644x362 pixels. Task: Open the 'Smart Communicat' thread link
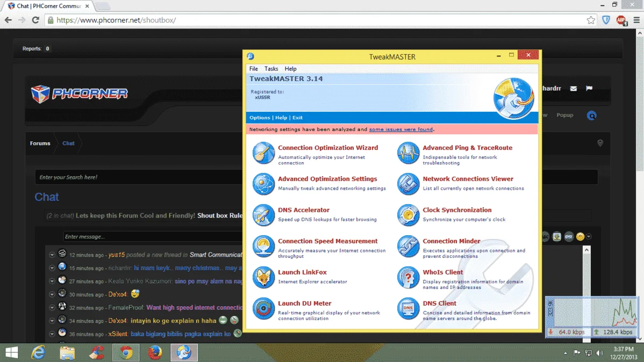(216, 255)
